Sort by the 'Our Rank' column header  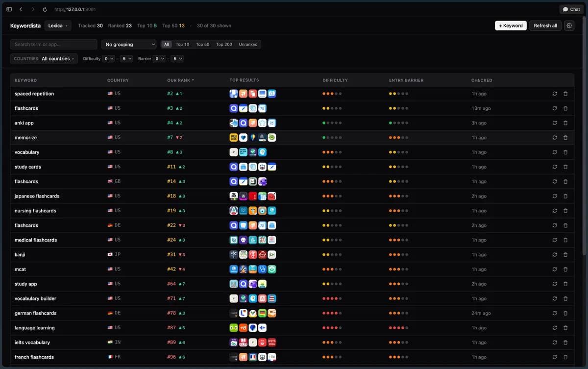(x=180, y=80)
